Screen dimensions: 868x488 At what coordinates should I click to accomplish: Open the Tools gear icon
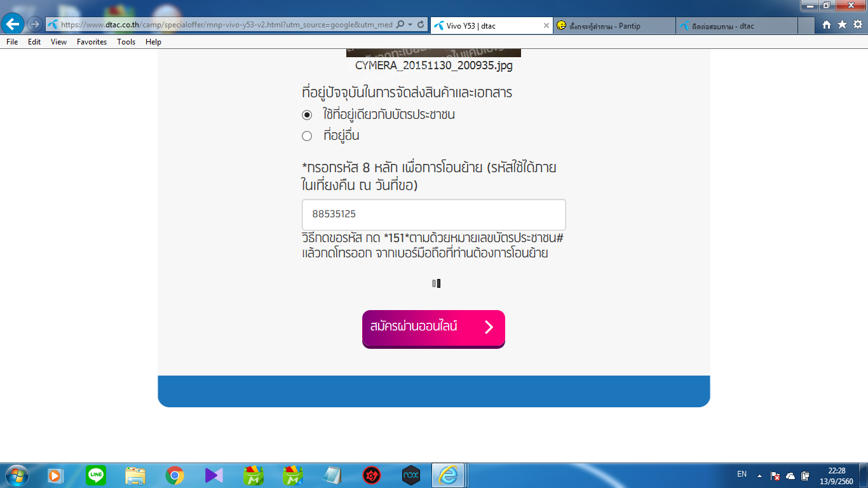point(857,25)
